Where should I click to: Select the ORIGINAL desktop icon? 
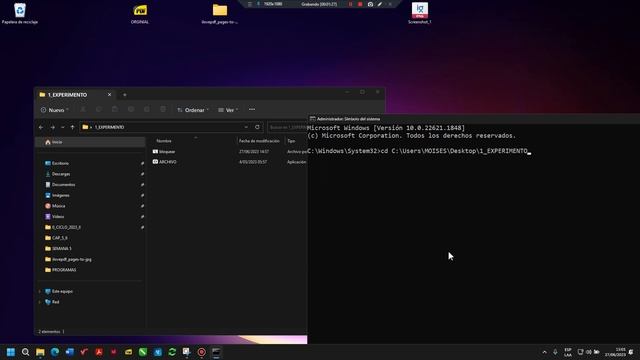point(140,13)
